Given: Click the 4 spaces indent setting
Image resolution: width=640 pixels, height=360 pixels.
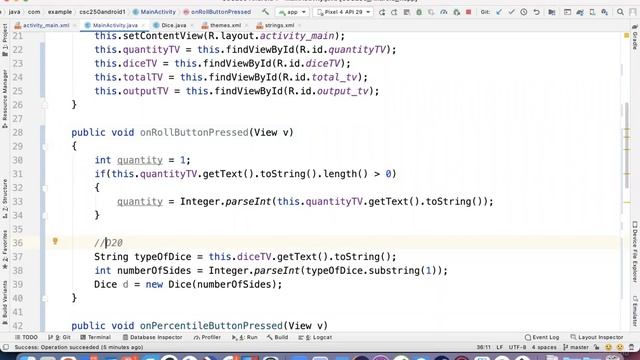Looking at the screenshot, I should click(544, 347).
